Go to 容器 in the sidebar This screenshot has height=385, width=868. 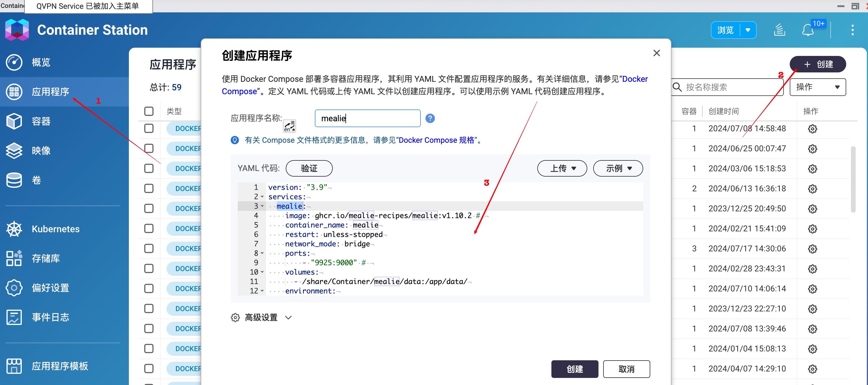coord(41,121)
